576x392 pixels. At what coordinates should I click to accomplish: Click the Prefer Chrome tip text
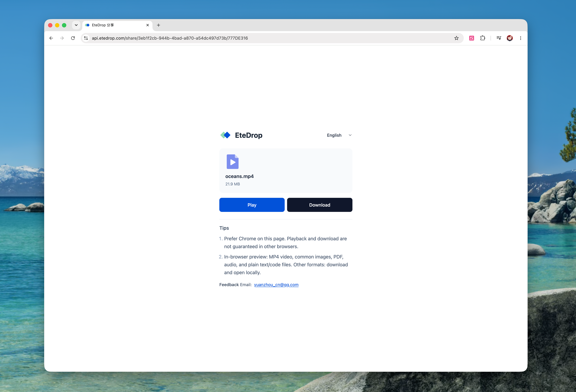coord(286,243)
